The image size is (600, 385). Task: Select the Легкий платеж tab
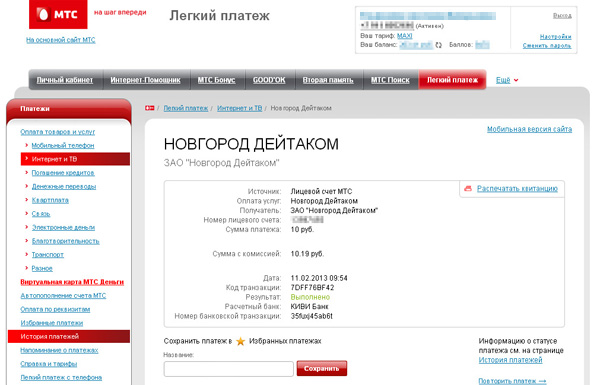[x=452, y=80]
